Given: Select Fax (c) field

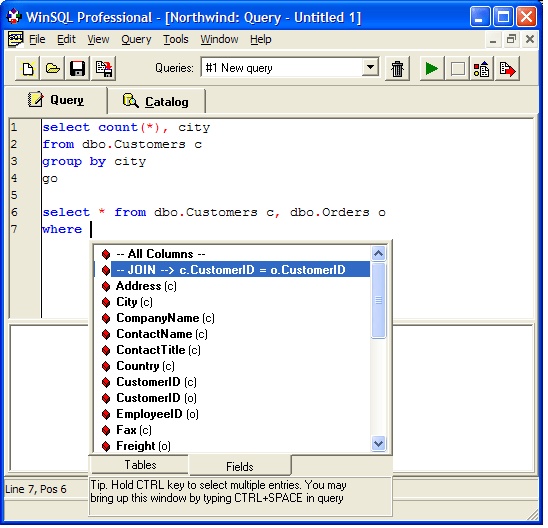Looking at the screenshot, I should tap(232, 430).
